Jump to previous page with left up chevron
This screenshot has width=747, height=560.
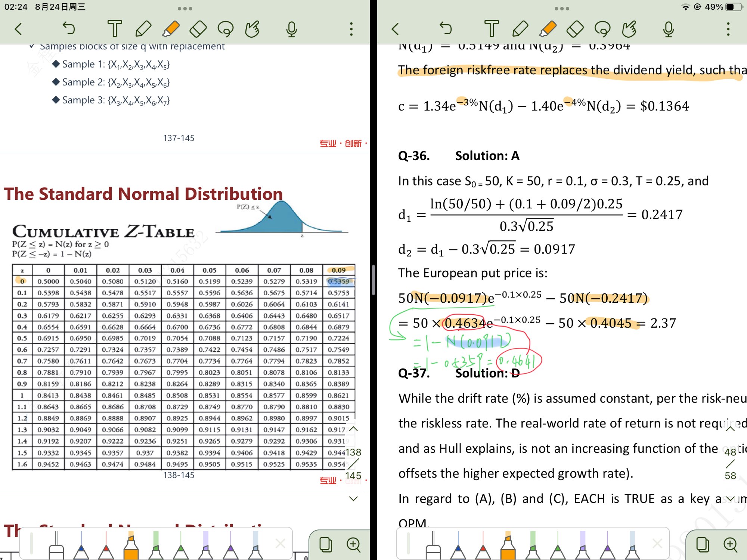pyautogui.click(x=353, y=429)
